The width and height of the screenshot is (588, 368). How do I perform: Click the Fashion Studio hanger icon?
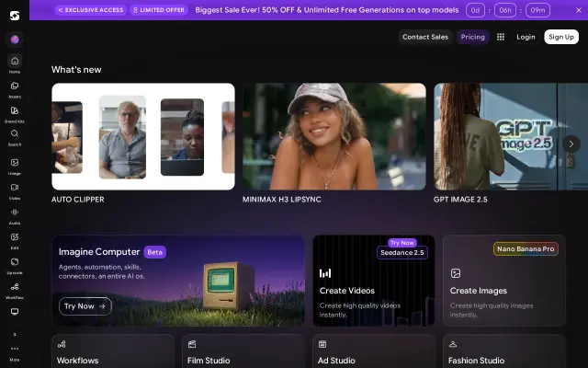tap(453, 344)
